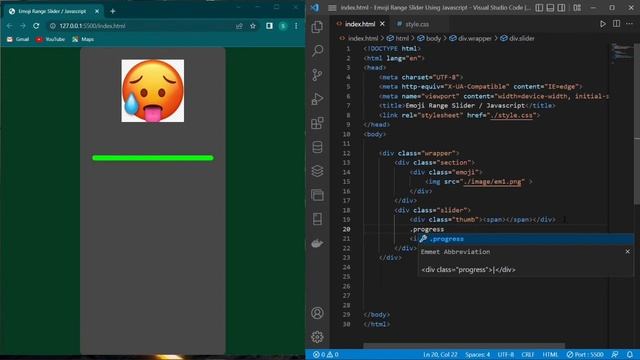Click the editor horizontal scrollbar

(x=464, y=346)
